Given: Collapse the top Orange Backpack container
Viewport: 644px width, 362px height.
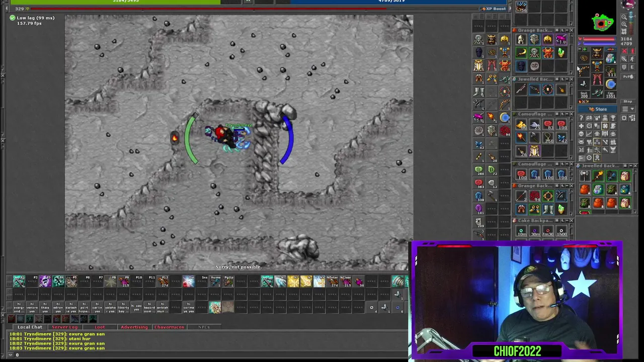Looking at the screenshot, I should pos(567,30).
